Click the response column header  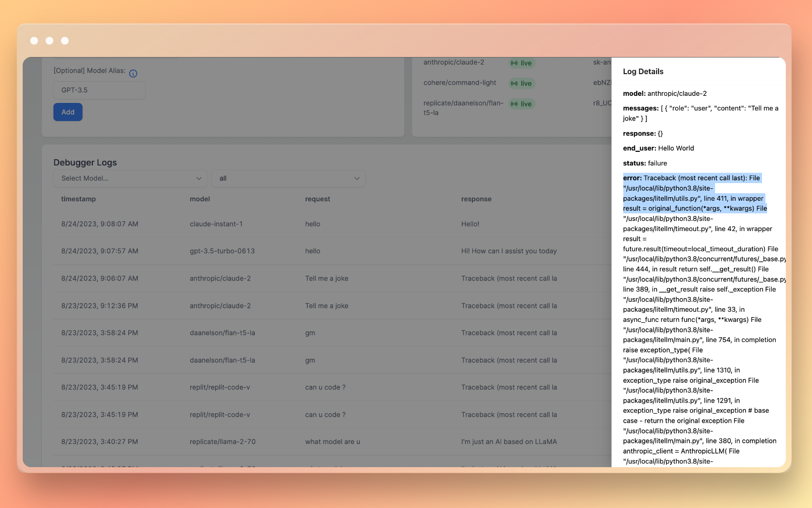476,199
